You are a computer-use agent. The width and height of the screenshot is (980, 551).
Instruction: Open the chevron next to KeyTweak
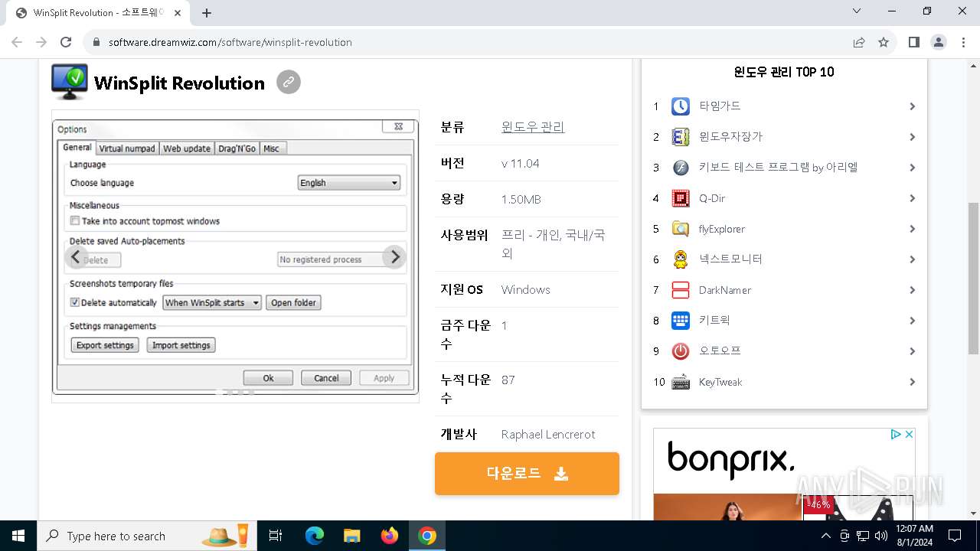point(912,382)
